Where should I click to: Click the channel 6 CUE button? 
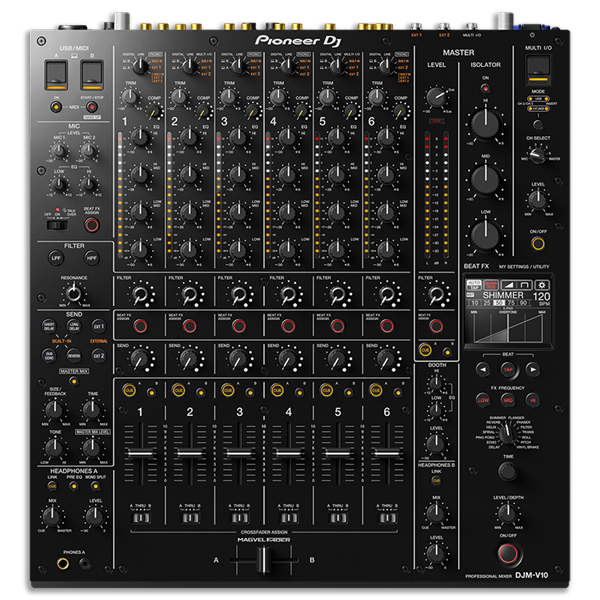click(x=376, y=391)
